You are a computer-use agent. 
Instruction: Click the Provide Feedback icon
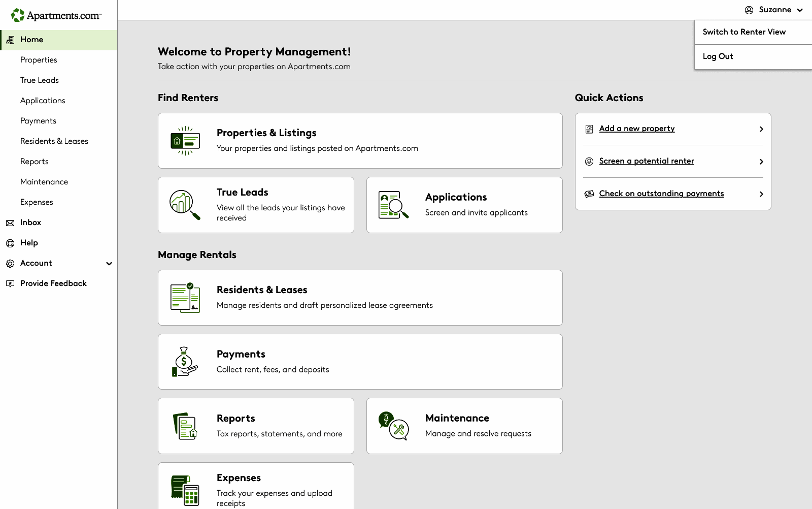point(10,283)
